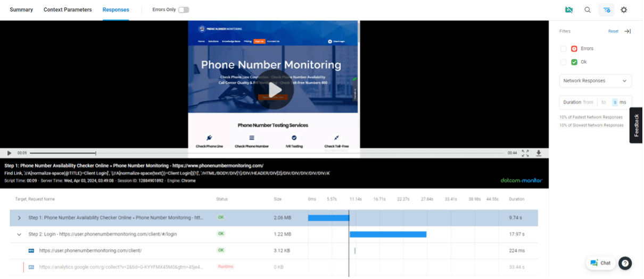The image size is (644, 279).
Task: Click the Duration from input field
Action: point(588,102)
